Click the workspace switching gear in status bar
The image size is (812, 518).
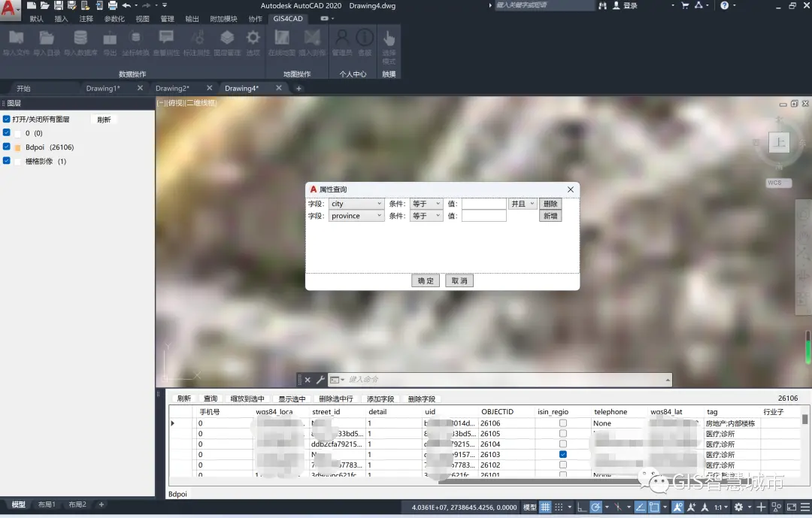click(x=738, y=507)
